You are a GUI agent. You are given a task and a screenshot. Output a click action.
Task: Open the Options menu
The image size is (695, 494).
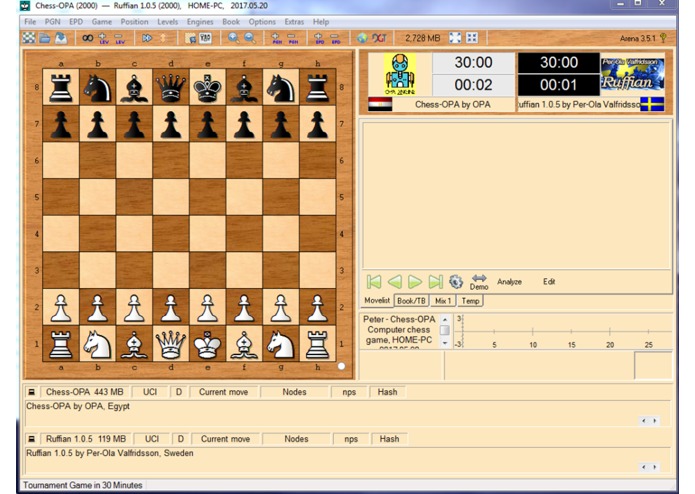[x=262, y=22]
